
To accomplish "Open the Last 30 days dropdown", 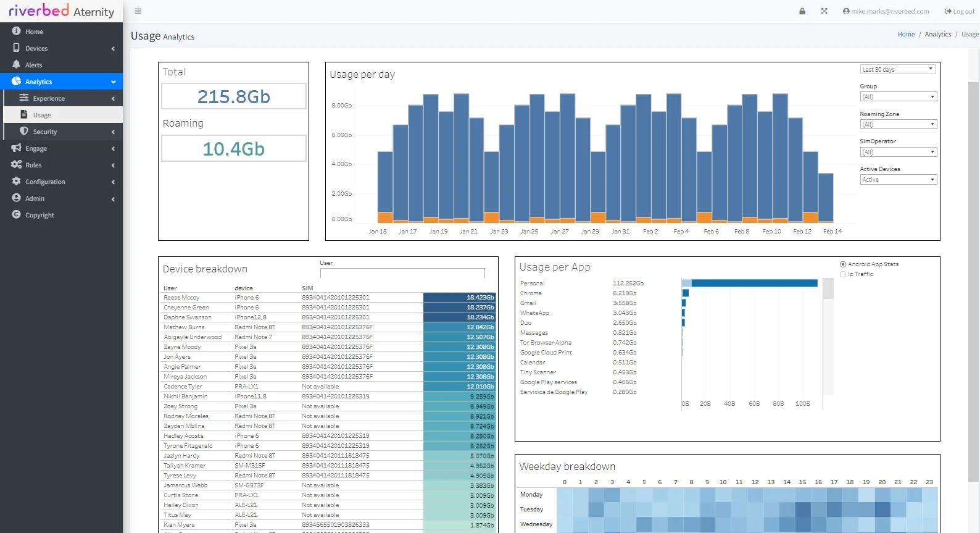I will (x=897, y=69).
